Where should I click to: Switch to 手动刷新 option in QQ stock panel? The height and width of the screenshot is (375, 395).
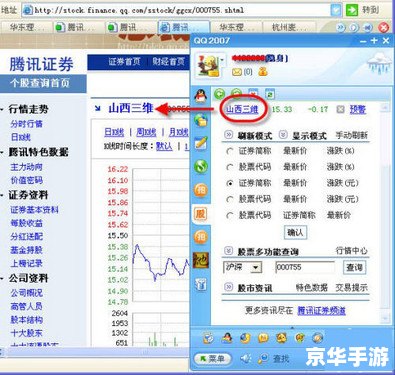351,135
